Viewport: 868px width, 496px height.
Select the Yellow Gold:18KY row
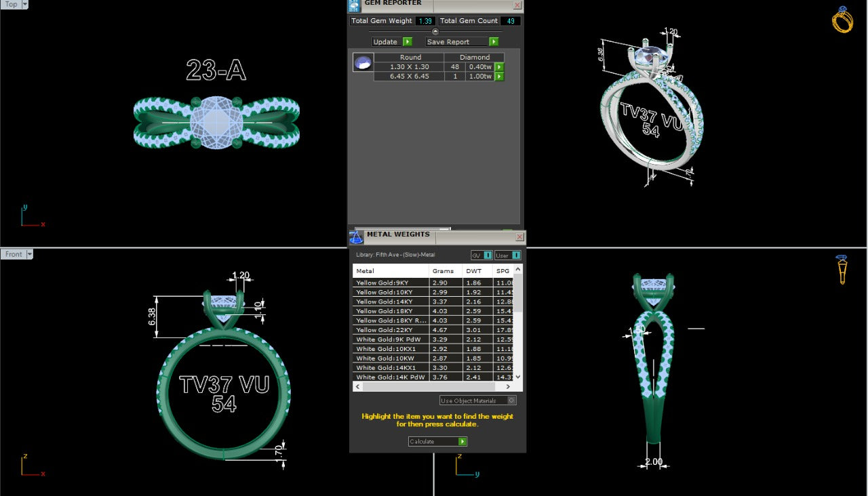click(433, 311)
